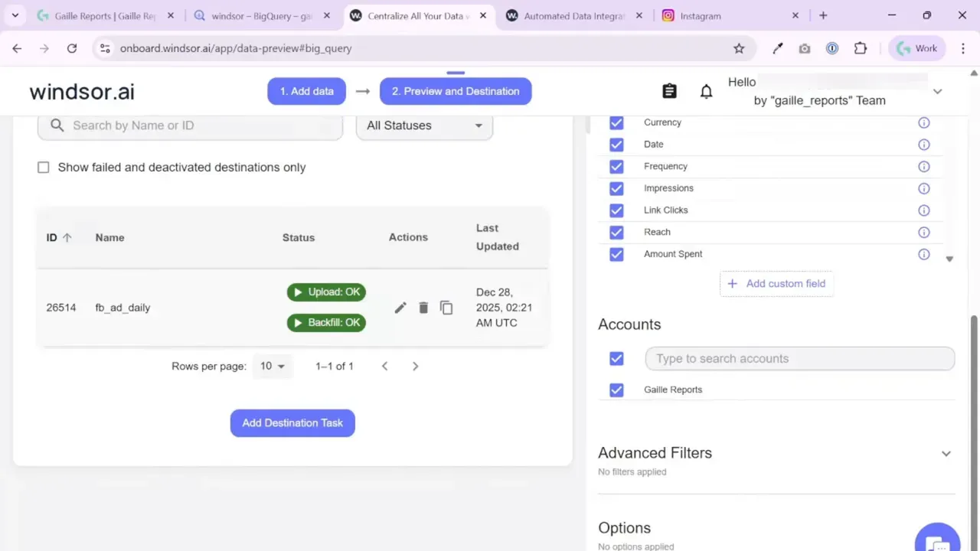This screenshot has height=551, width=980.
Task: View site information icon in address bar
Action: click(x=105, y=48)
